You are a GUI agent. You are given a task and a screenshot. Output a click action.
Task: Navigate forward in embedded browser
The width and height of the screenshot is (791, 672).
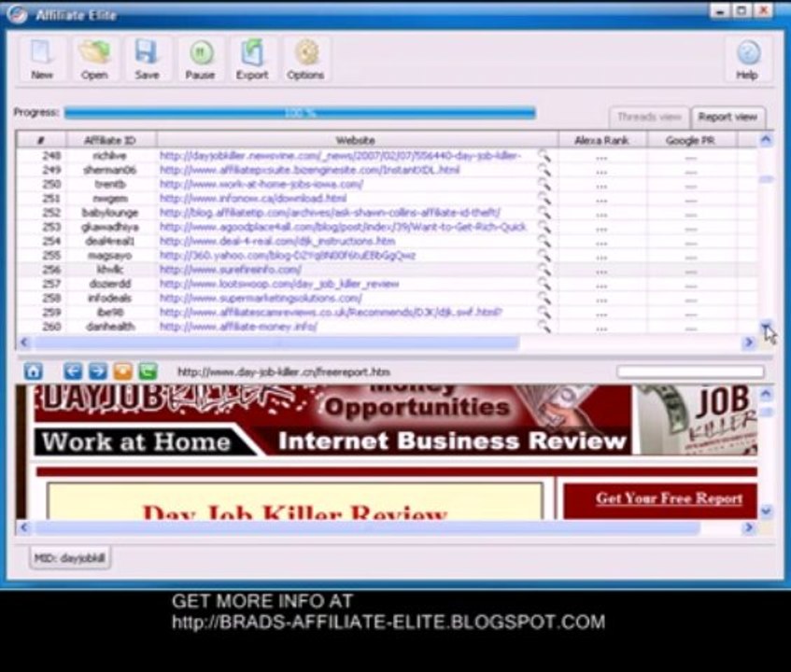tap(98, 371)
